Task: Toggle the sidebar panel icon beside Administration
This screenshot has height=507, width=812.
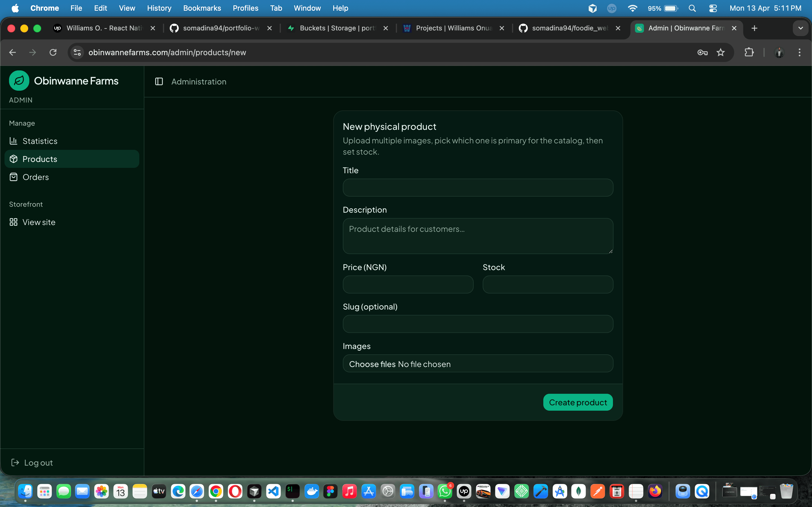Action: coord(159,81)
